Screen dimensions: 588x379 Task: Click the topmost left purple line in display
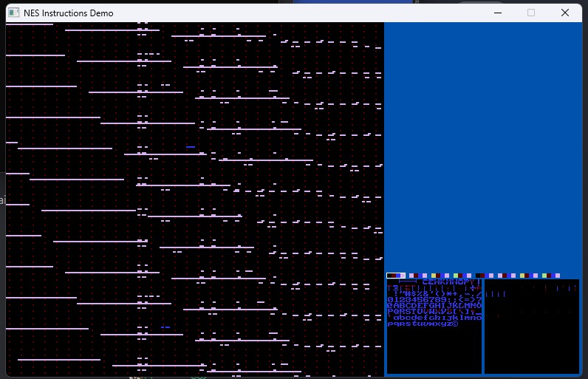click(30, 24)
